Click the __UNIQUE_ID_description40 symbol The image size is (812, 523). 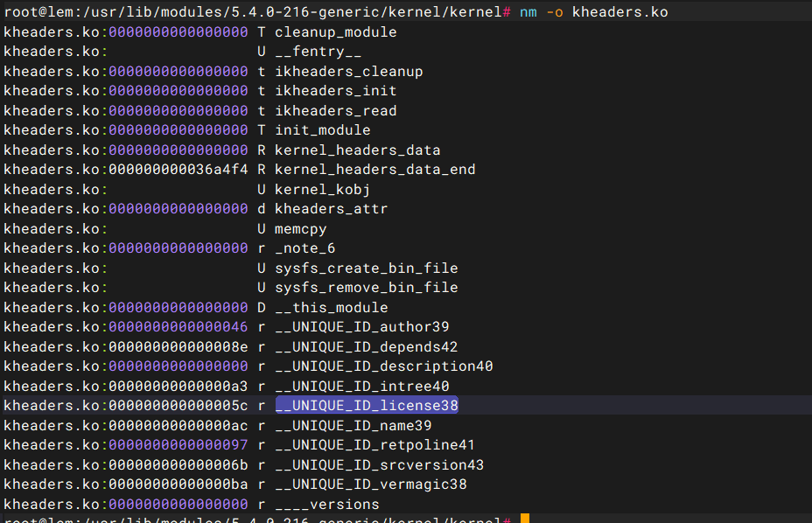pyautogui.click(x=384, y=366)
